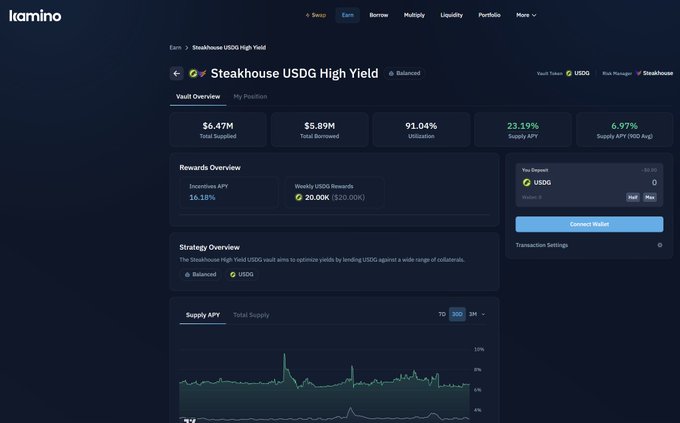
Task: Click the USDG icon beside Vault Token
Action: pyautogui.click(x=569, y=73)
